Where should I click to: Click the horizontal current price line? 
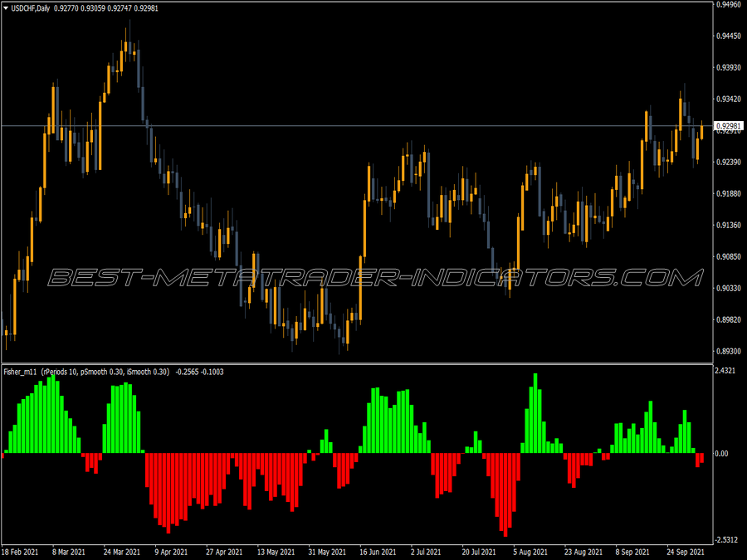[x=356, y=126]
